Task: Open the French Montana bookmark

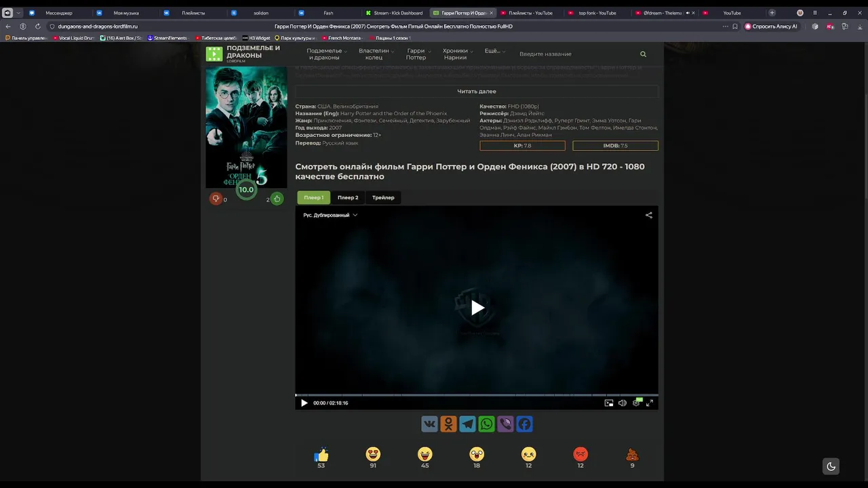Action: [342, 38]
